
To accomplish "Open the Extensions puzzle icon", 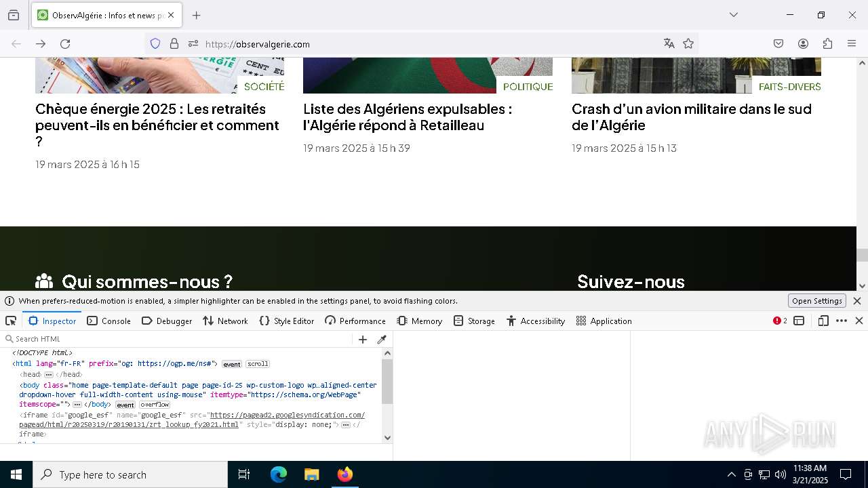I will pyautogui.click(x=827, y=44).
